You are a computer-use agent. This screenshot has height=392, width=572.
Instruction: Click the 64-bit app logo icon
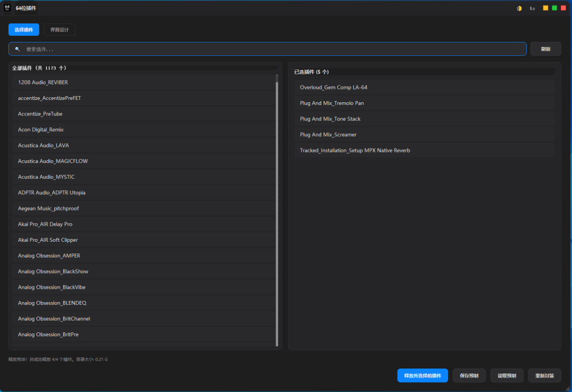(7, 8)
